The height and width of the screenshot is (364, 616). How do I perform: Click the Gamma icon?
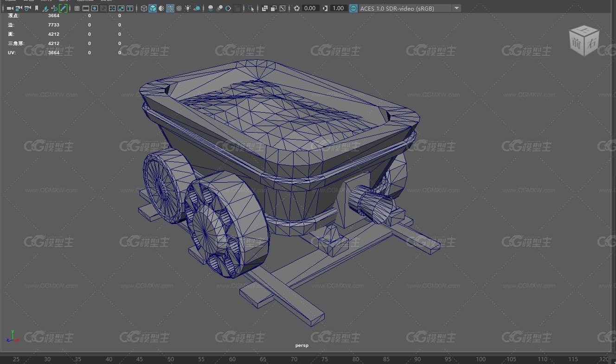point(325,8)
